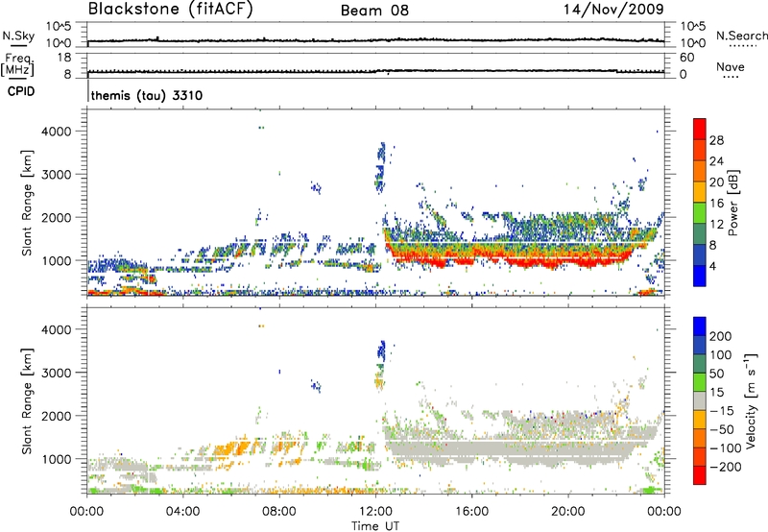Click the frequency trace line

click(375, 71)
